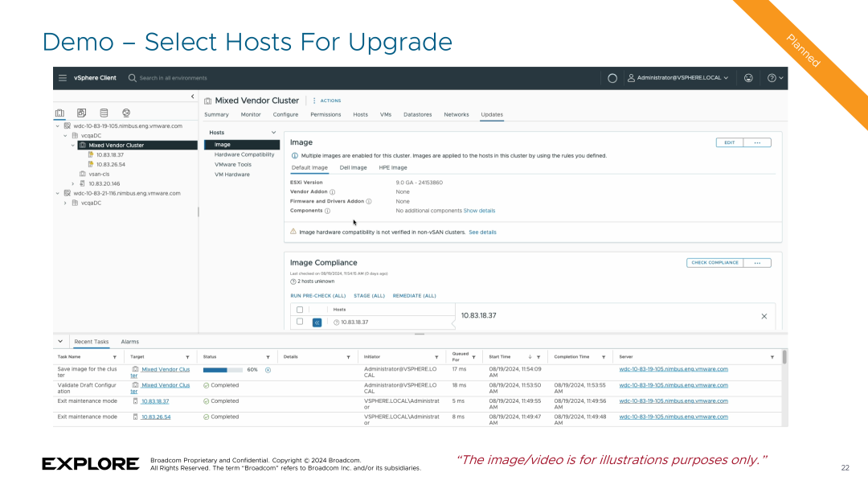Click the filter icon on Target column
868x489 pixels.
[x=187, y=357]
